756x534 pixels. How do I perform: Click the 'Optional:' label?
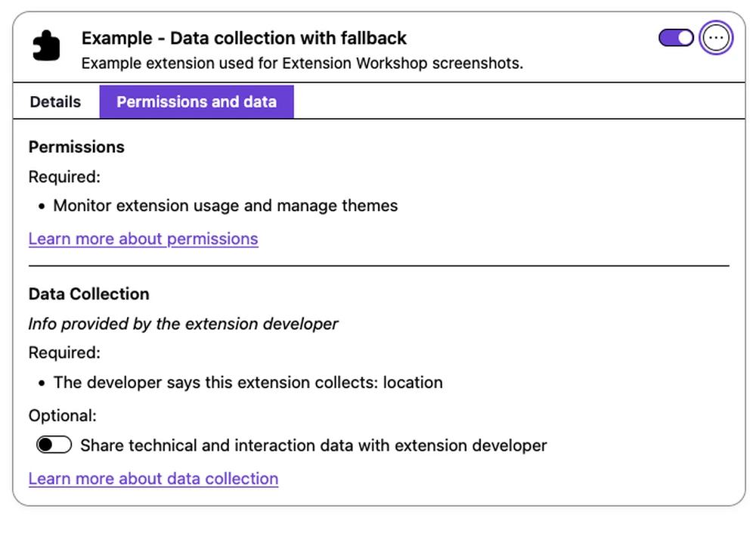pyautogui.click(x=63, y=416)
